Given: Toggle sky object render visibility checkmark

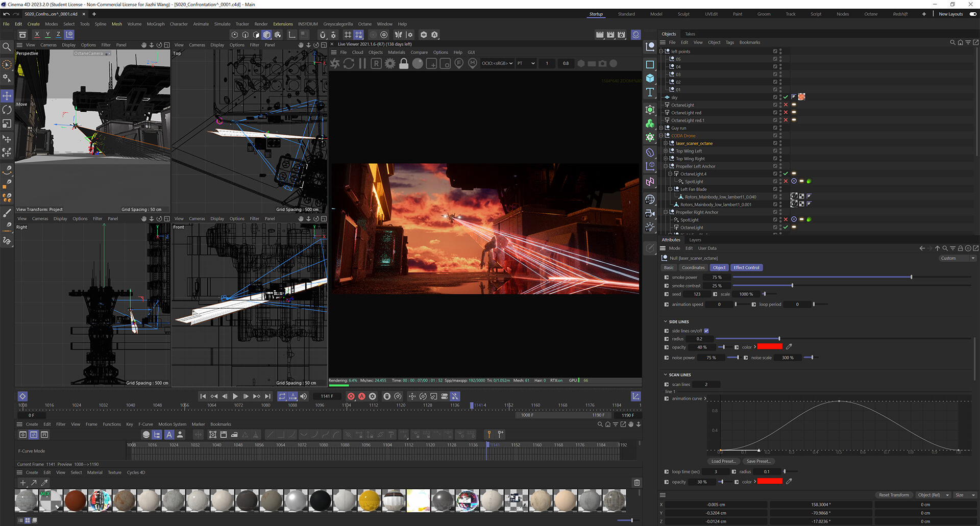Looking at the screenshot, I should click(x=786, y=97).
